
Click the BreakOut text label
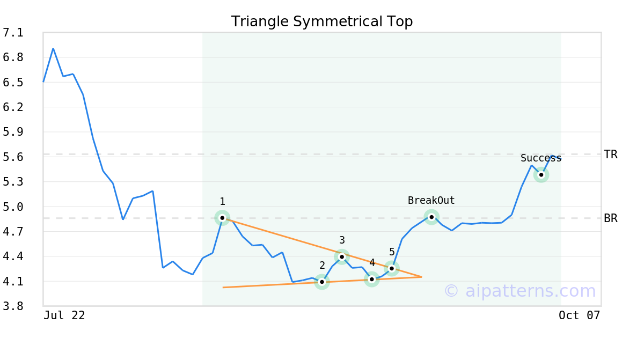(x=431, y=201)
